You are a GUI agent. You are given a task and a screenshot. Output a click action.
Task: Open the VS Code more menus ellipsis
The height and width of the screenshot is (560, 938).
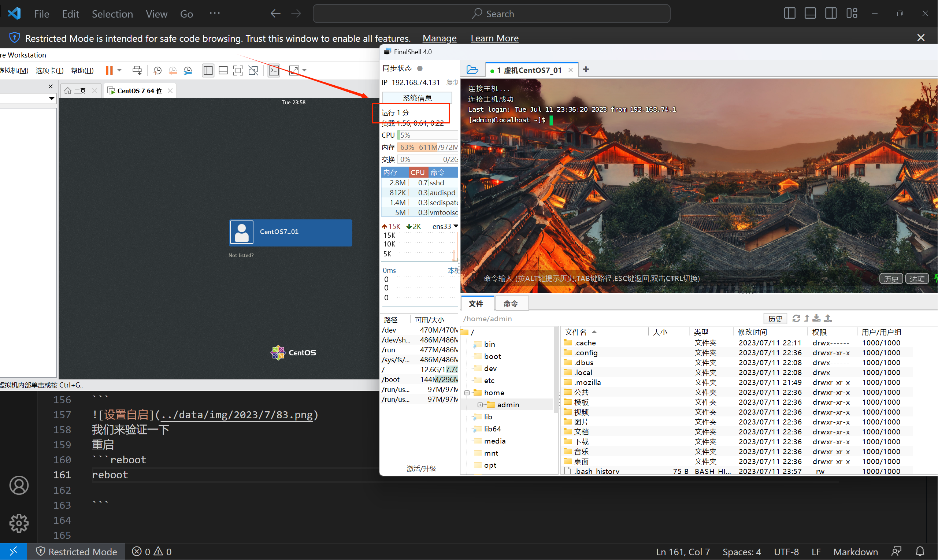(215, 14)
